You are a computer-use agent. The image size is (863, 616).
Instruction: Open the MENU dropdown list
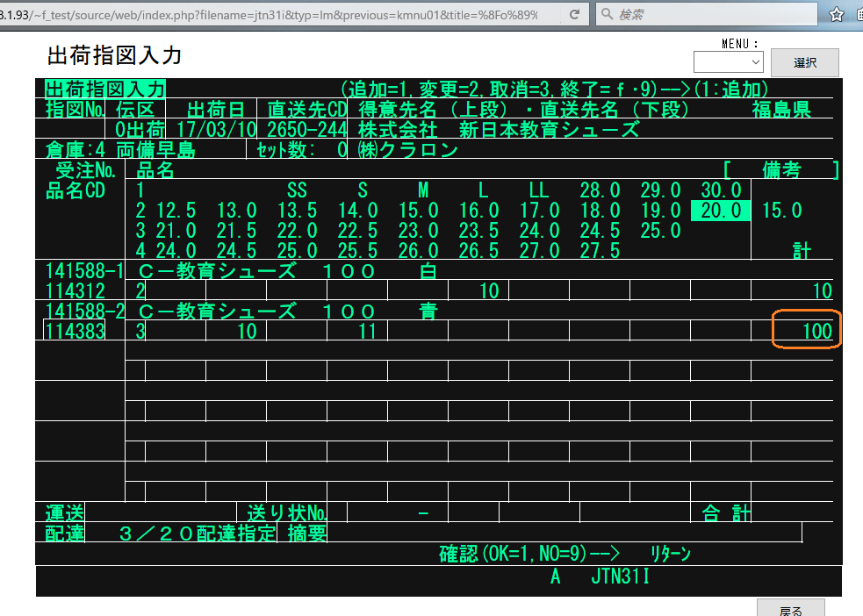[729, 62]
